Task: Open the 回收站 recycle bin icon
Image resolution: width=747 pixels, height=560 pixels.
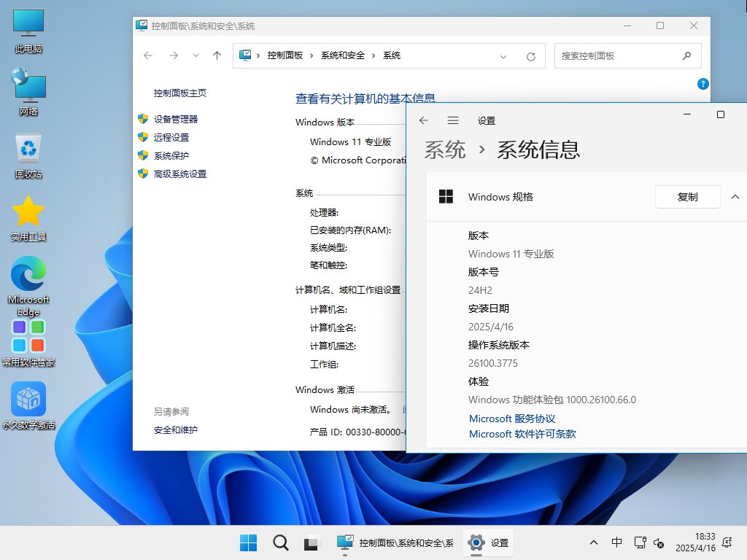Action: pos(28,155)
